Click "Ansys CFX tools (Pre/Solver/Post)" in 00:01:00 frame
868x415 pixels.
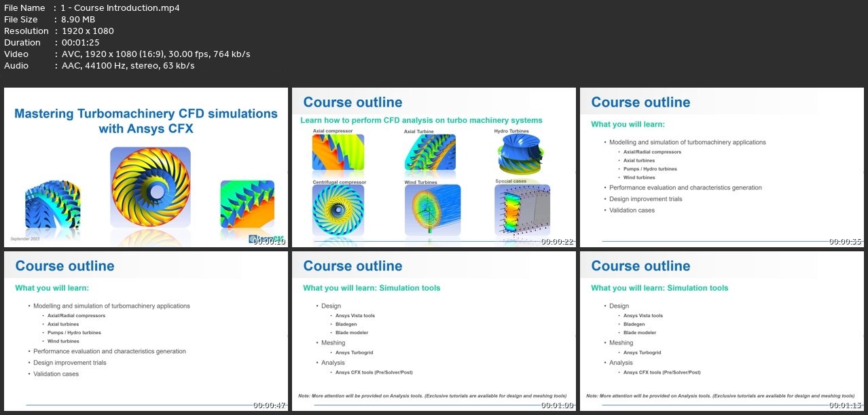pyautogui.click(x=374, y=373)
